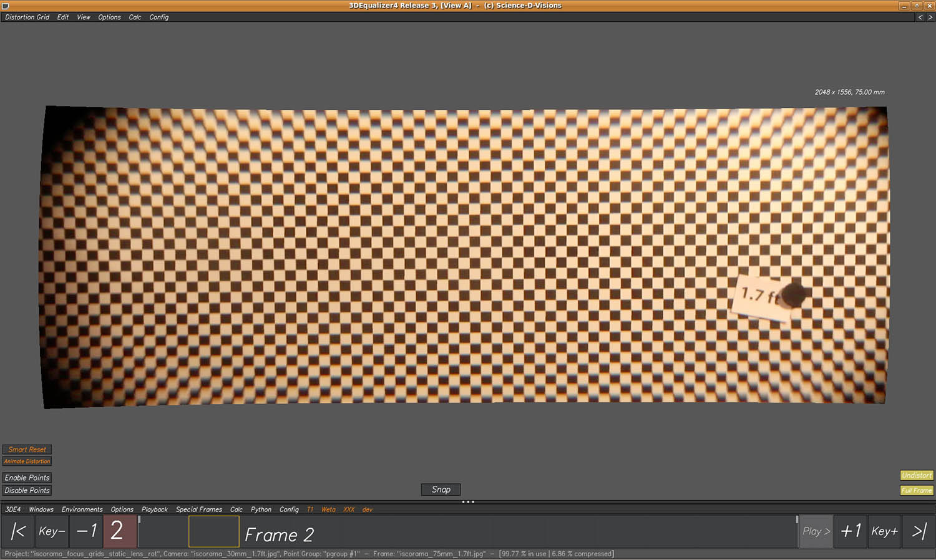
Task: Click the project status bar text
Action: tap(309, 554)
